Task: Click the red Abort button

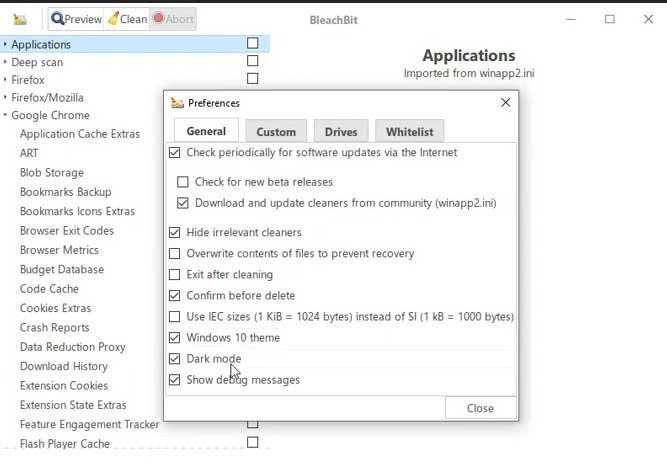Action: click(173, 19)
